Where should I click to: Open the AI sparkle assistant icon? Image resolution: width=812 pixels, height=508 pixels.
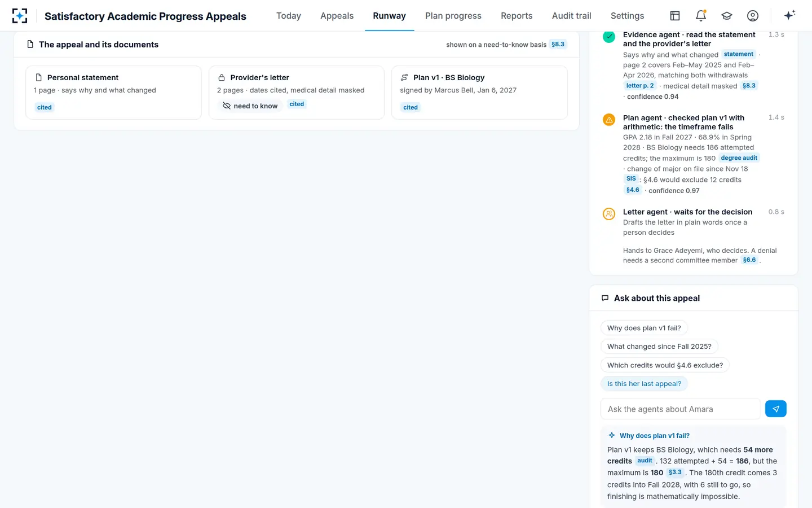(x=789, y=15)
